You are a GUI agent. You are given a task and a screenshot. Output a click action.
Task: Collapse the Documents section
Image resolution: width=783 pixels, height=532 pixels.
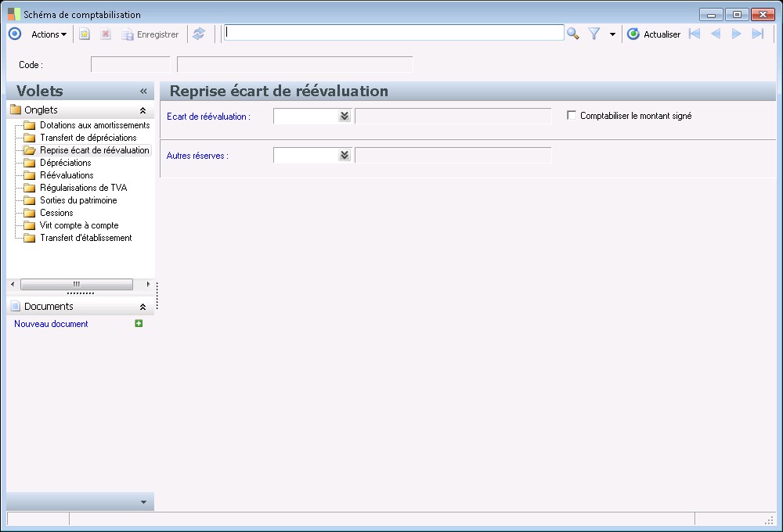coord(143,307)
